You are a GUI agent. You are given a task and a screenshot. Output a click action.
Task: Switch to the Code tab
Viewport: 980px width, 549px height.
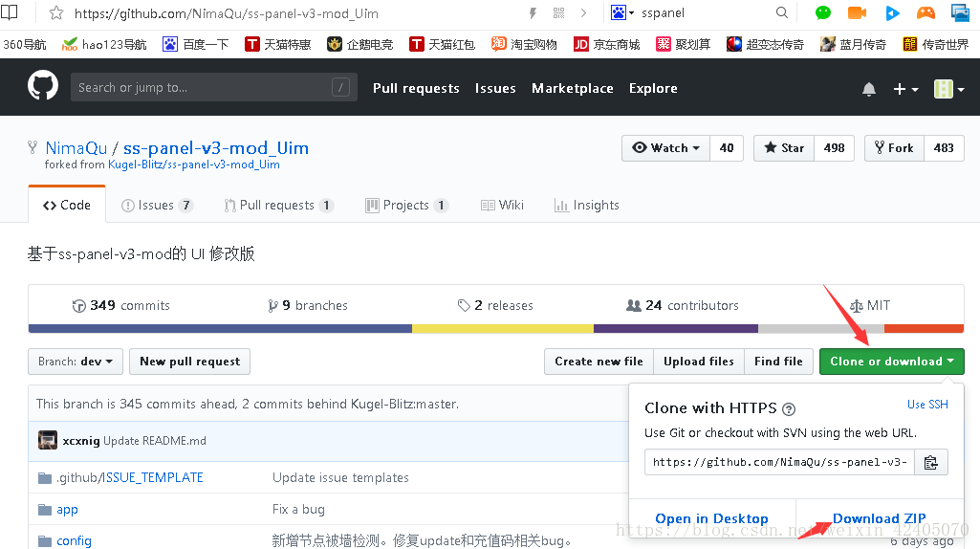click(67, 205)
